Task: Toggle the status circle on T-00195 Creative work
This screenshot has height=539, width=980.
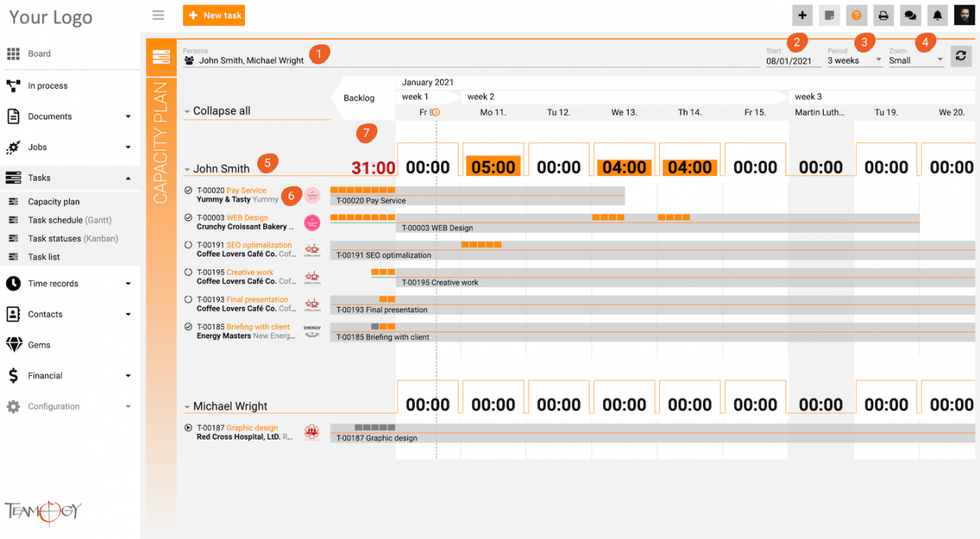Action: click(x=188, y=272)
